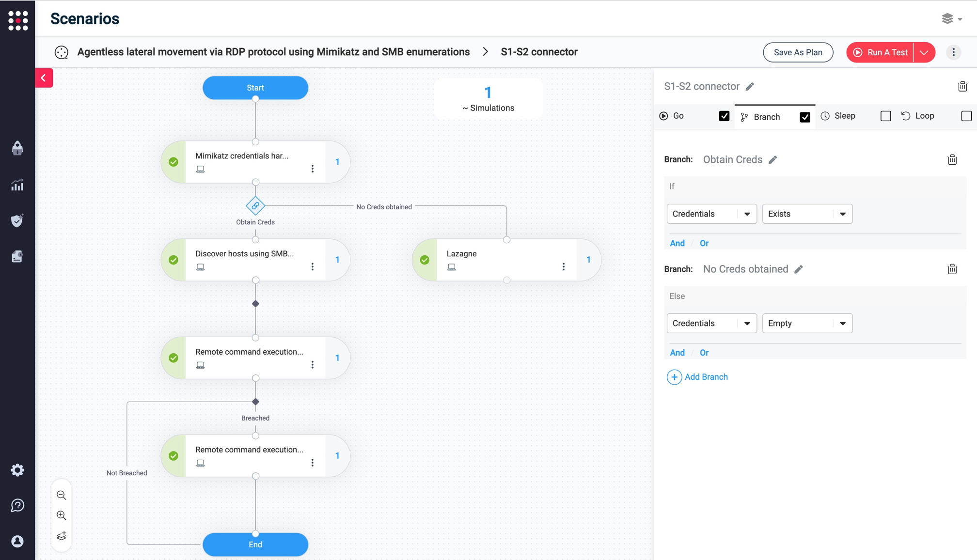
Task: Enable the Sleep checkbox
Action: 885,116
